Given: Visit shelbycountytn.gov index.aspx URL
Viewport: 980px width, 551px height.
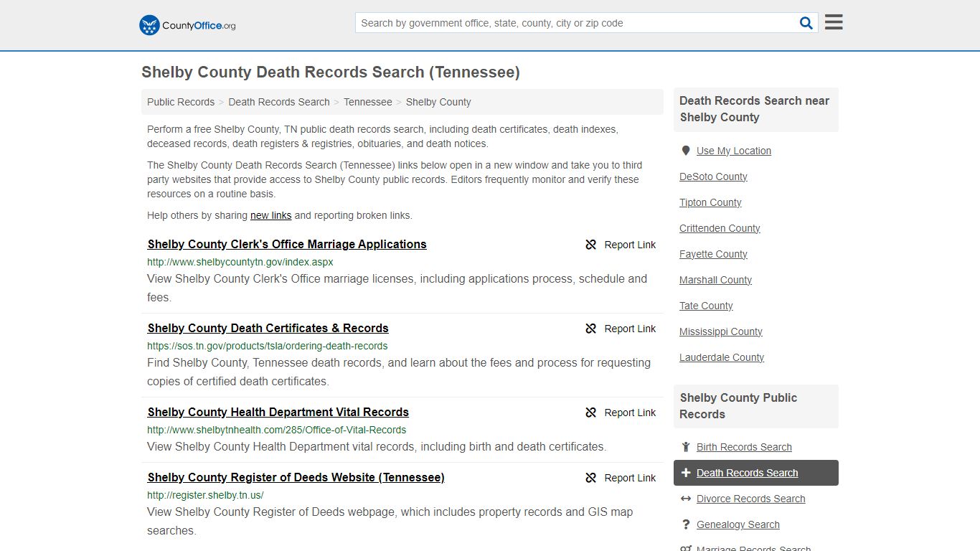Looking at the screenshot, I should coord(240,262).
